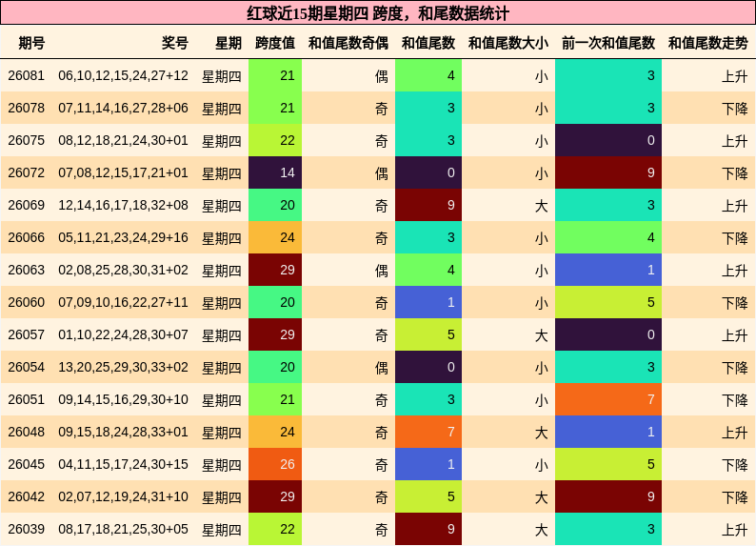Click prize numbers '06,10,12,15,24,27+12'

click(x=123, y=75)
